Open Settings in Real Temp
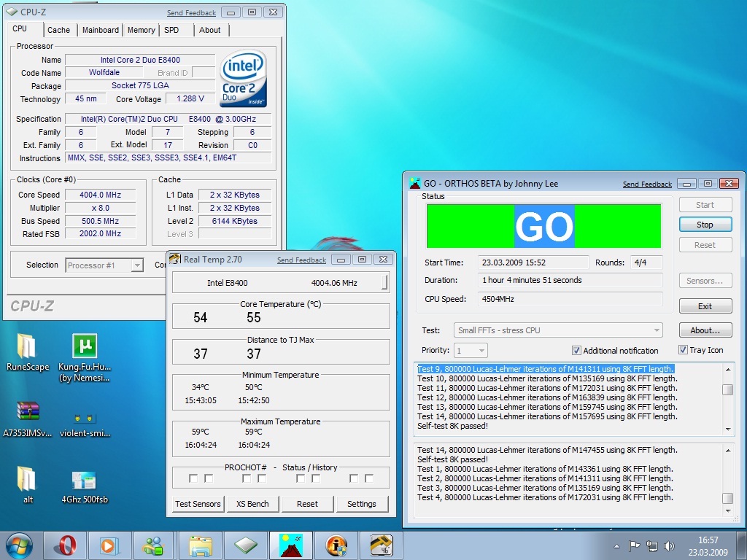This screenshot has width=747, height=560. (x=362, y=504)
